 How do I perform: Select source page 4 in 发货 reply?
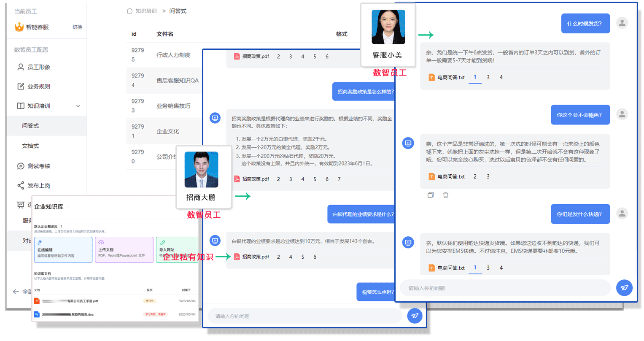tap(501, 77)
